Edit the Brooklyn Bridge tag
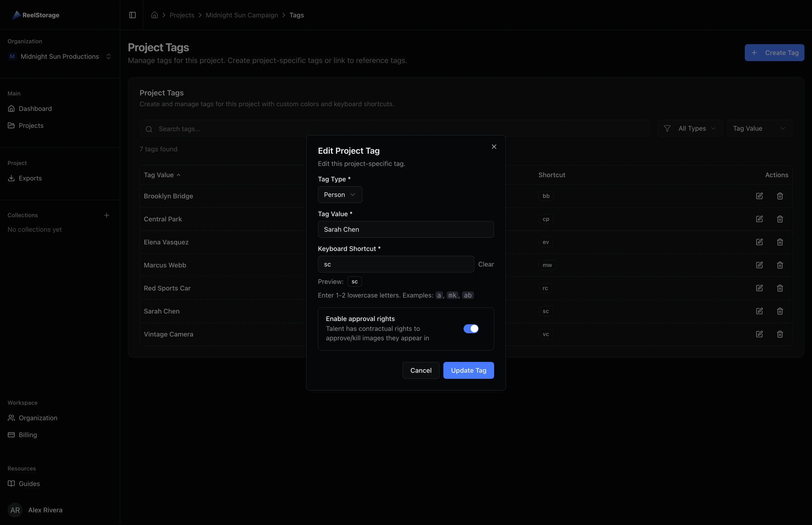 click(759, 196)
